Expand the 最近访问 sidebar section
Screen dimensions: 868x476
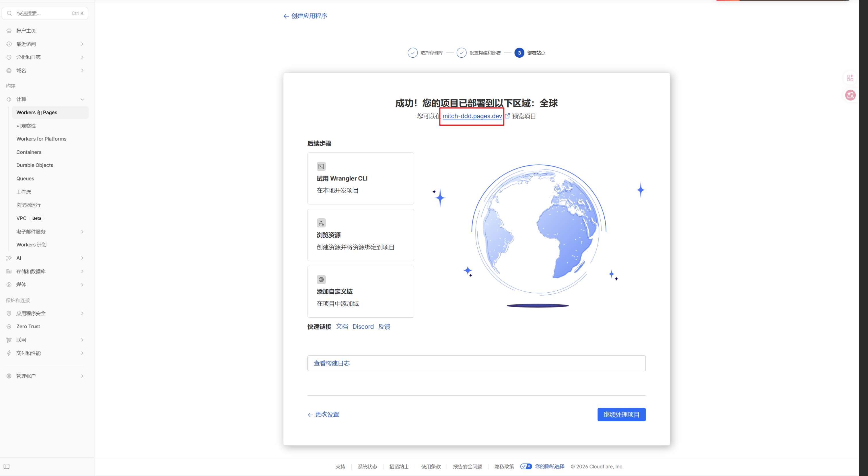click(82, 44)
